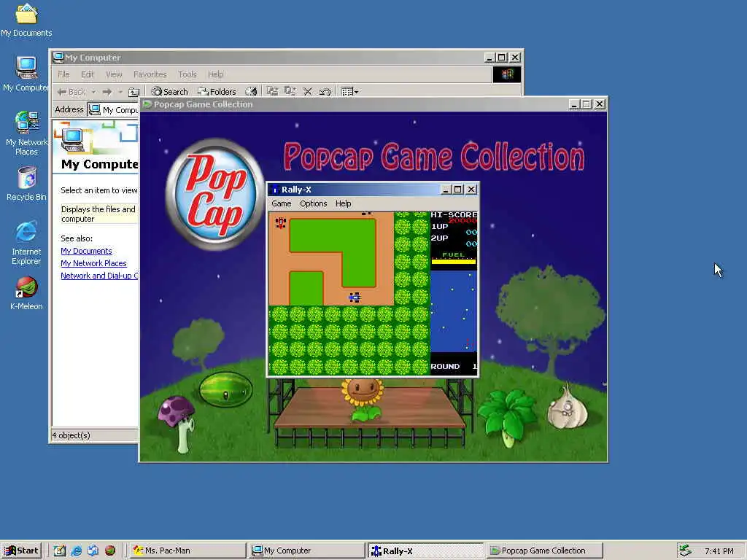The width and height of the screenshot is (747, 560).
Task: Select My Documents desktop icon
Action: click(x=26, y=20)
